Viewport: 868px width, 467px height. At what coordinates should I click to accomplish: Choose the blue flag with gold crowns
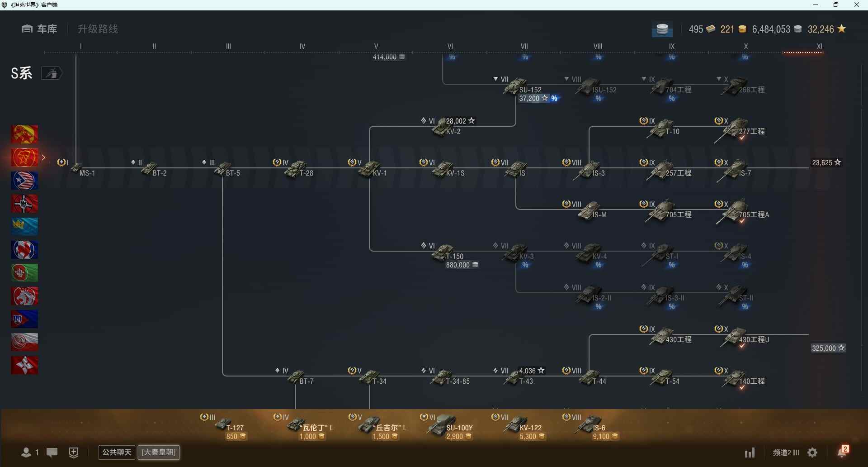click(24, 227)
